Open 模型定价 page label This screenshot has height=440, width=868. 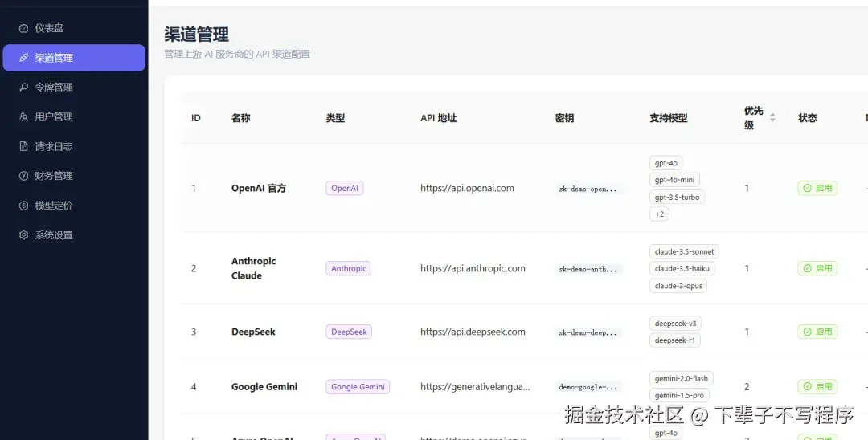pos(54,206)
